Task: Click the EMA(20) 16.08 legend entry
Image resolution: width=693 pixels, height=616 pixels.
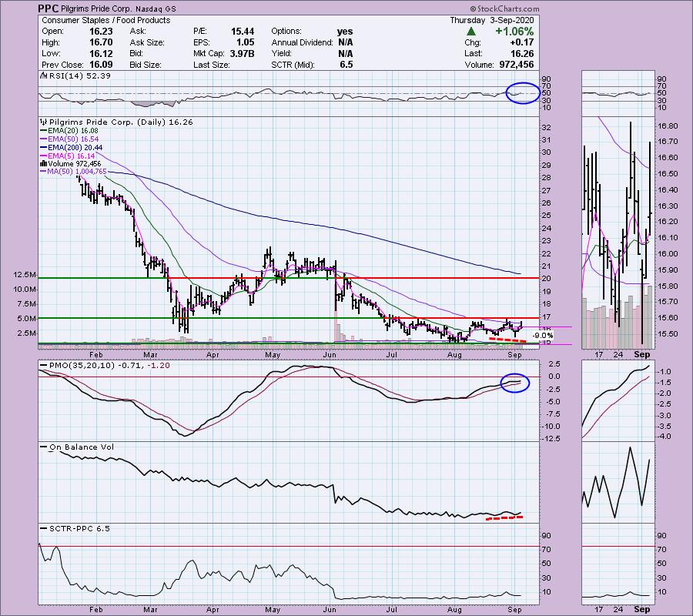Action: tap(72, 131)
